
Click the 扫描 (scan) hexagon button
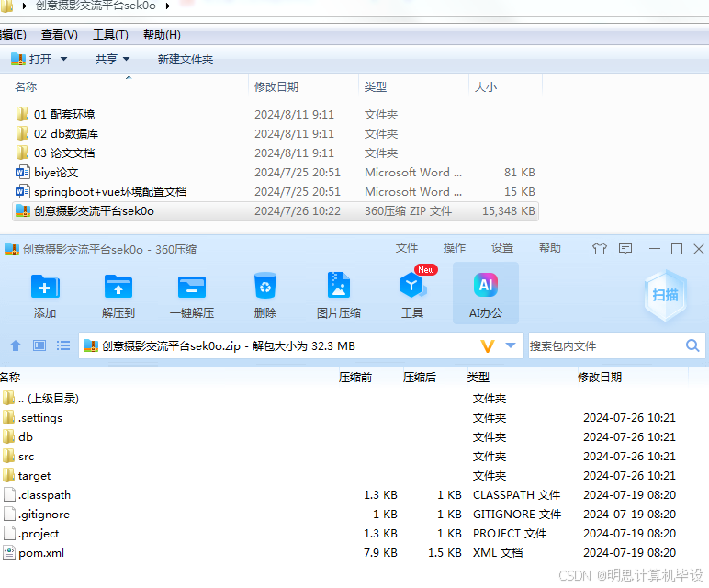665,295
